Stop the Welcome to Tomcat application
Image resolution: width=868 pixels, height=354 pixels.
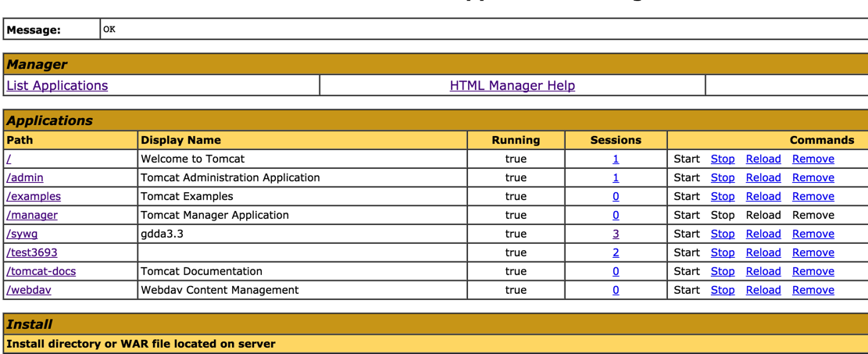(723, 159)
